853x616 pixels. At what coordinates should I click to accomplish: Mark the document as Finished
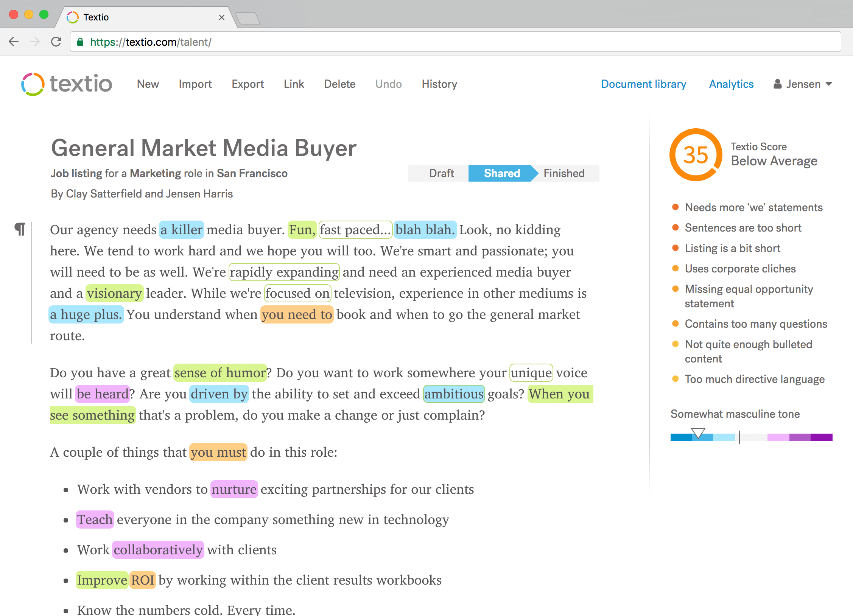click(x=564, y=173)
